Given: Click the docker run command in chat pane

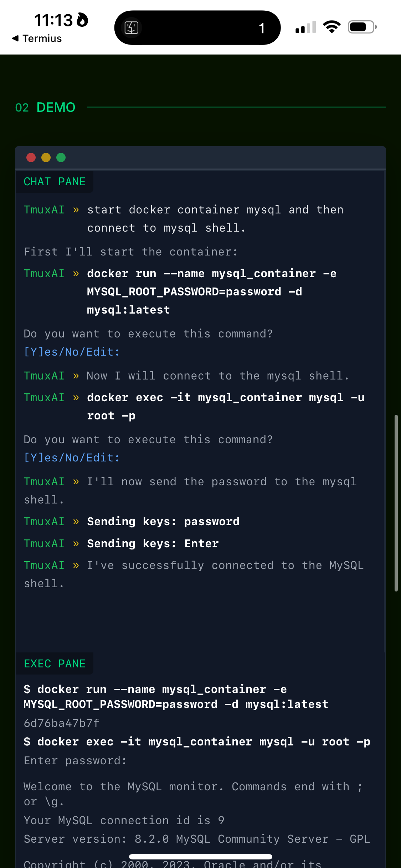Looking at the screenshot, I should click(x=212, y=292).
